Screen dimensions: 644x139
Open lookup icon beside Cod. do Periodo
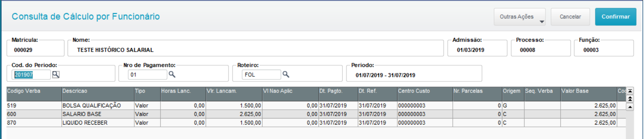point(56,74)
